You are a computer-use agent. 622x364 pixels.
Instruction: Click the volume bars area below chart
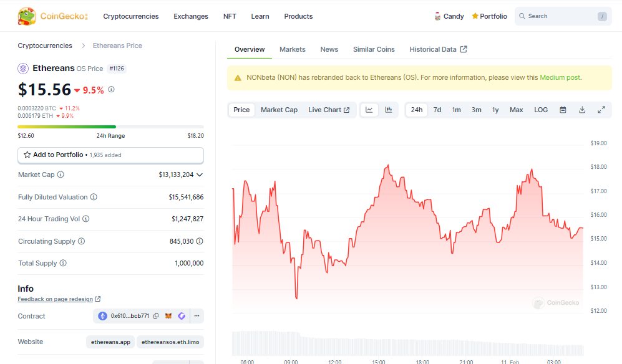[407, 343]
